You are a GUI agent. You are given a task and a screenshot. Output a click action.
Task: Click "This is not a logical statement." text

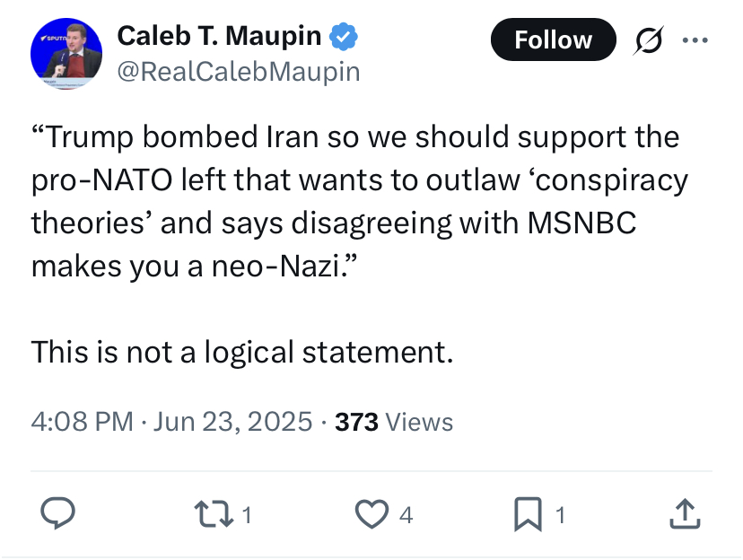click(241, 350)
